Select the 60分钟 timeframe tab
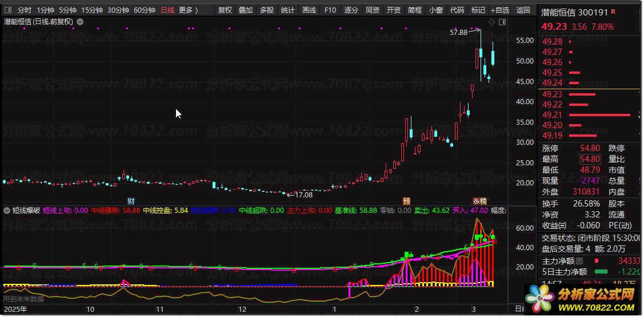The height and width of the screenshot is (317, 644). tap(145, 10)
